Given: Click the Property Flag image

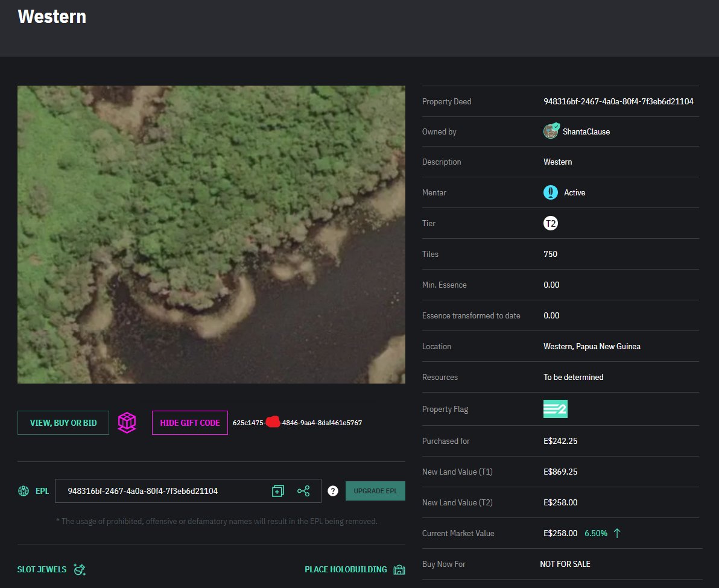Looking at the screenshot, I should click(556, 409).
